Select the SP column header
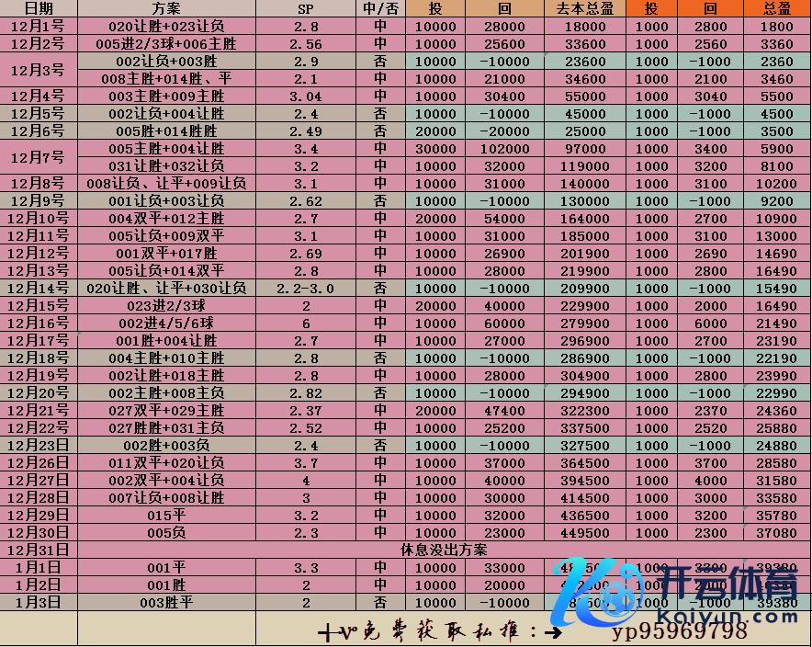Image resolution: width=812 pixels, height=647 pixels. [305, 8]
